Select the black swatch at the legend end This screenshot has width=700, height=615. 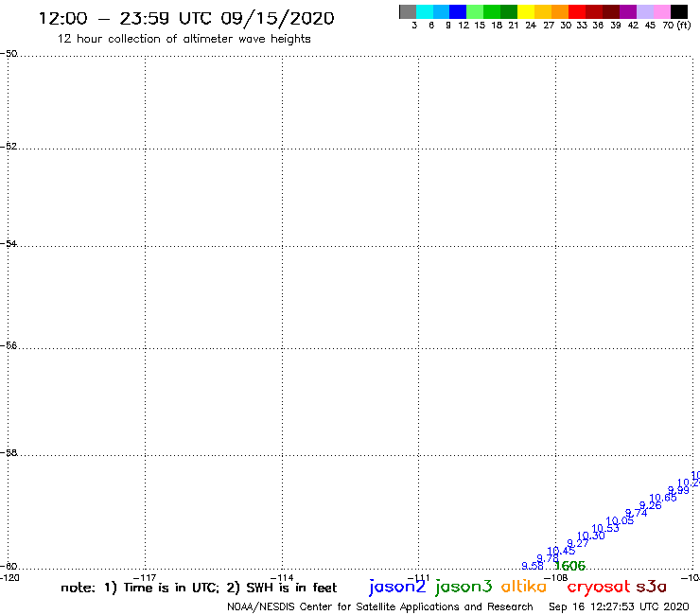coord(679,11)
